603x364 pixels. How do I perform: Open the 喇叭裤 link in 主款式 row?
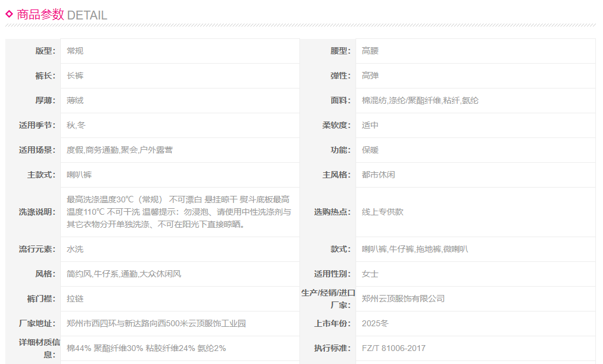[x=79, y=175]
